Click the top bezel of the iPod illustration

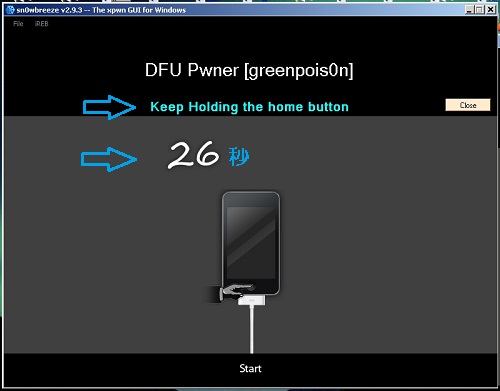click(x=251, y=199)
